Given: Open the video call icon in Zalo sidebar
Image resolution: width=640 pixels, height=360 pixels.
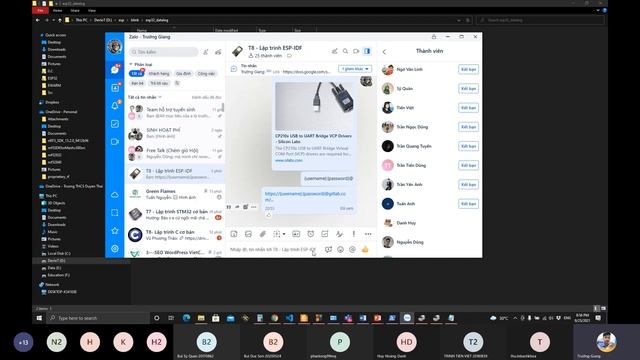Looking at the screenshot, I should point(115,142).
